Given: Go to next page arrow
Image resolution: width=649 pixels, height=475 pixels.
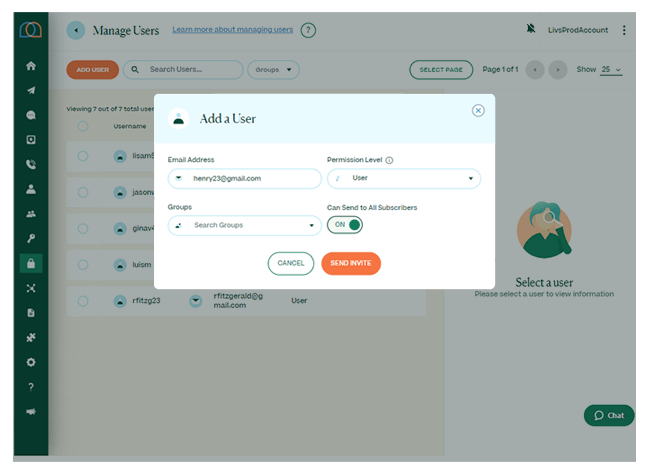Looking at the screenshot, I should [x=558, y=70].
